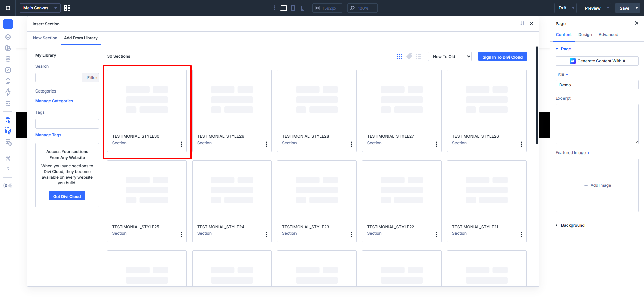644x308 pixels.
Task: Switch library to grid view
Action: click(400, 56)
